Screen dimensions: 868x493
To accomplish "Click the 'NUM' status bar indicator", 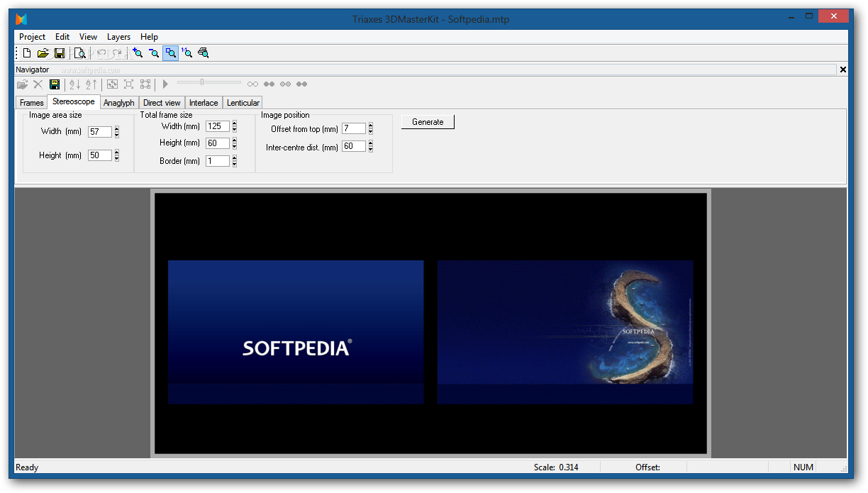I will coord(803,467).
